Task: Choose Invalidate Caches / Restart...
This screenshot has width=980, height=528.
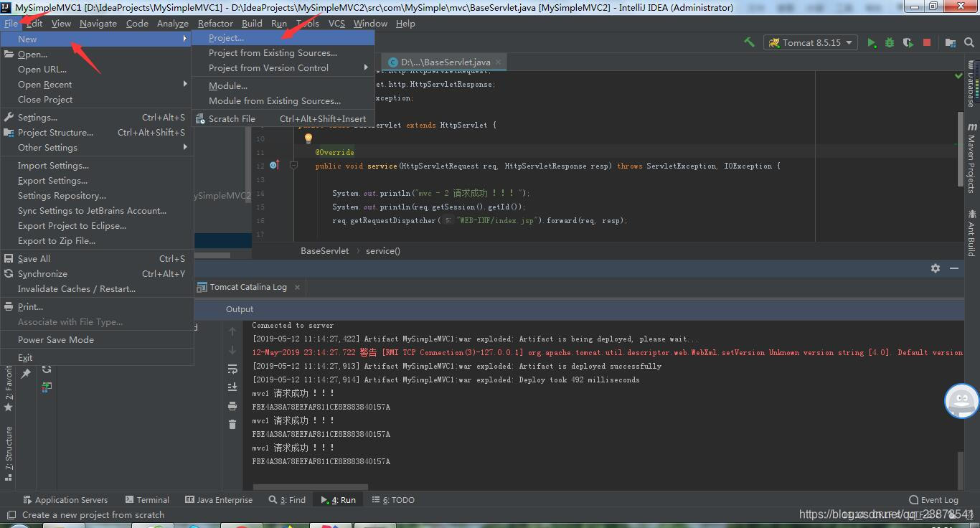Action: coord(97,289)
